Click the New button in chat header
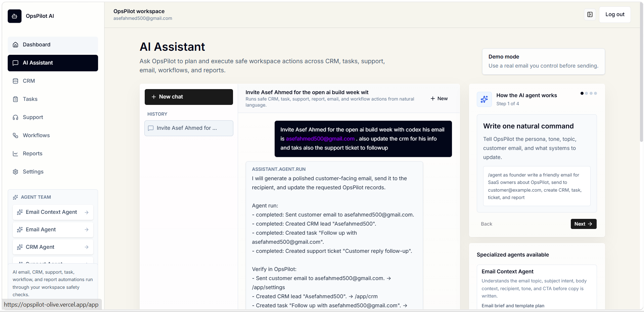Screen dimensions: 644x312 click(x=439, y=99)
